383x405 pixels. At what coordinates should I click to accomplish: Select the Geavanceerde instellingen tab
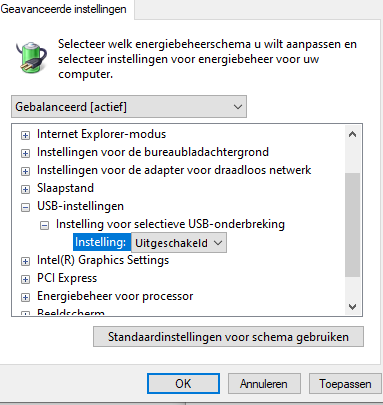coord(64,9)
